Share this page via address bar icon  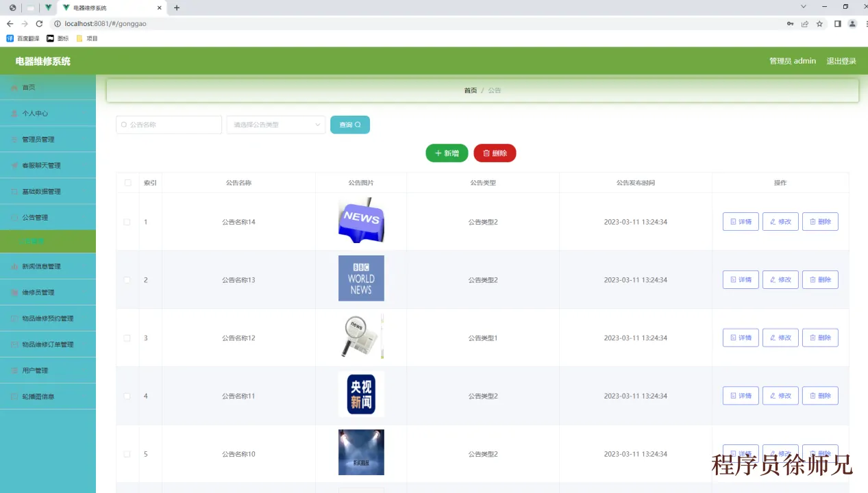805,23
